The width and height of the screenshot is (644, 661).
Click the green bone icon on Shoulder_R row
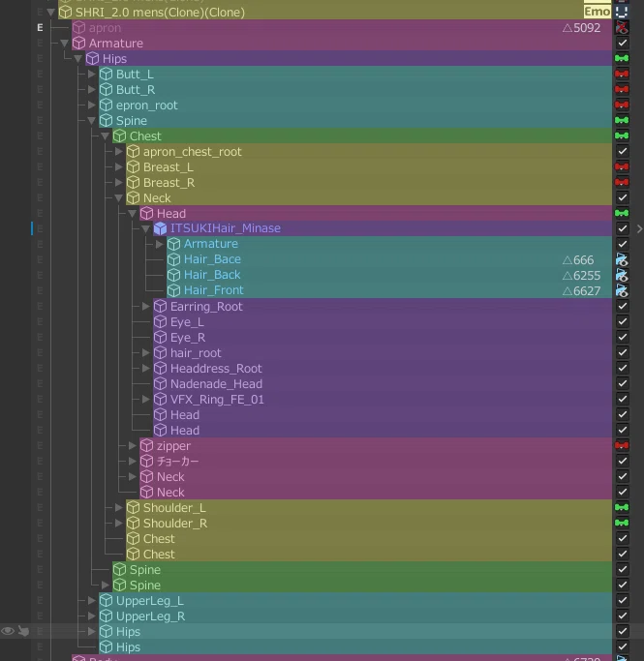pyautogui.click(x=622, y=523)
